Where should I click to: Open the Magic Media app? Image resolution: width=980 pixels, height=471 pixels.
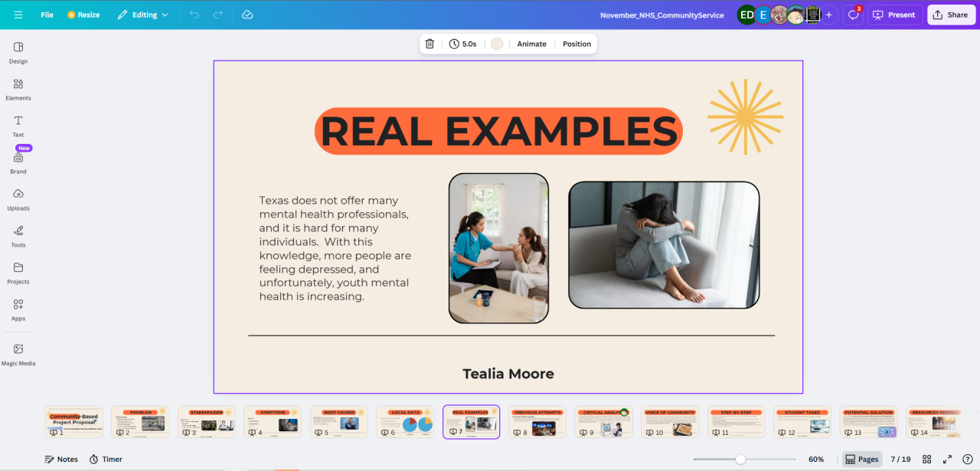[x=18, y=354]
